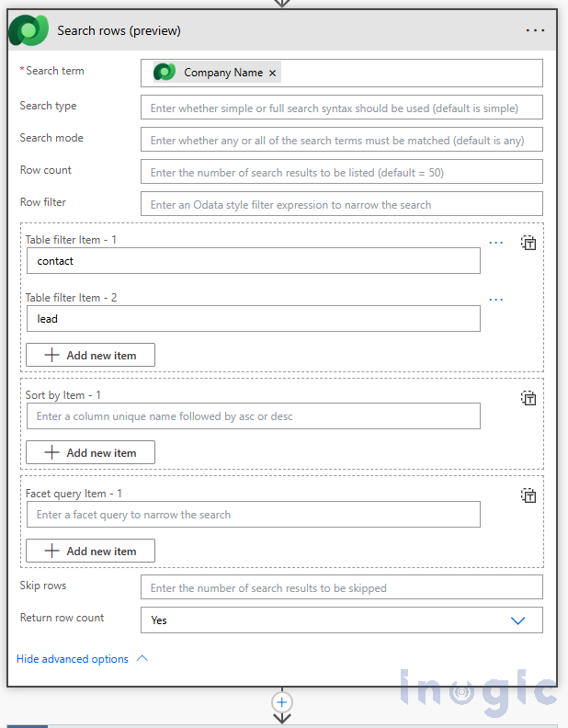Image resolution: width=568 pixels, height=728 pixels.
Task: Open options menu for Table filter Item 2
Action: click(x=496, y=300)
